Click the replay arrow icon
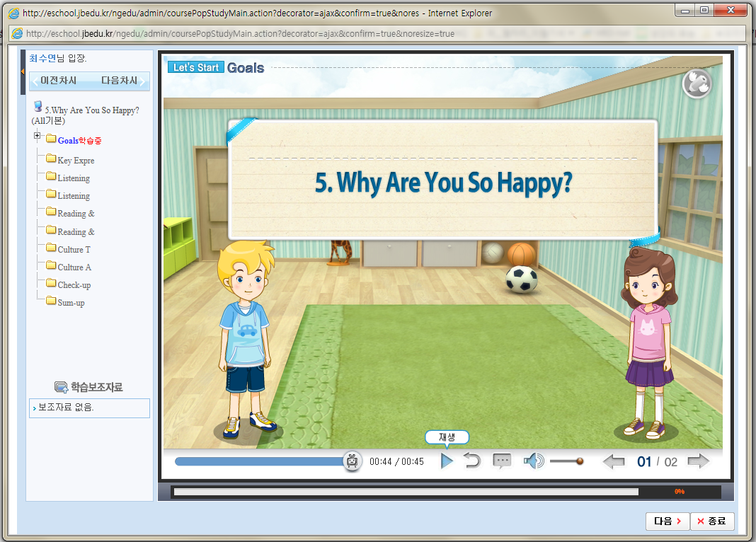Image resolution: width=756 pixels, height=542 pixels. pos(472,461)
